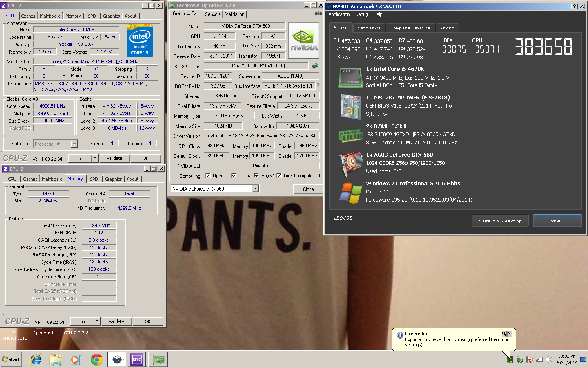Click the NVIDIA logo in GPU-Z
Image resolution: width=588 pixels, height=368 pixels.
coord(304,41)
